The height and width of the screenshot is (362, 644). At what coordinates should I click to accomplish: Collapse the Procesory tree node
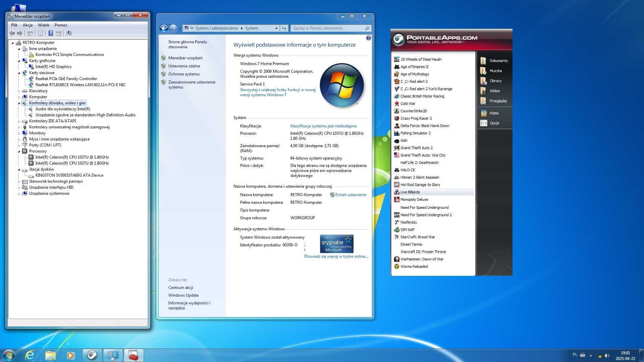coord(19,151)
